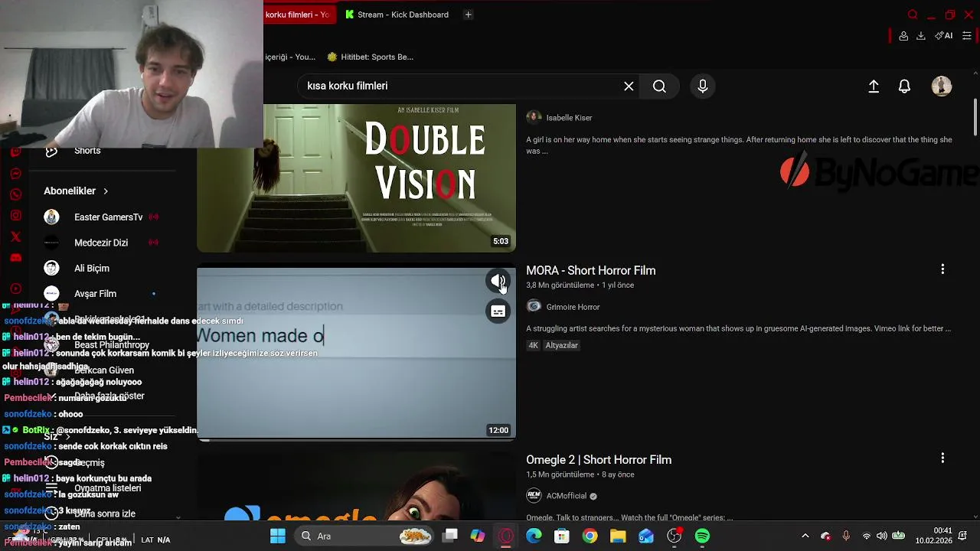Expand the Abonelikler section chevron
The image size is (980, 551).
[106, 191]
